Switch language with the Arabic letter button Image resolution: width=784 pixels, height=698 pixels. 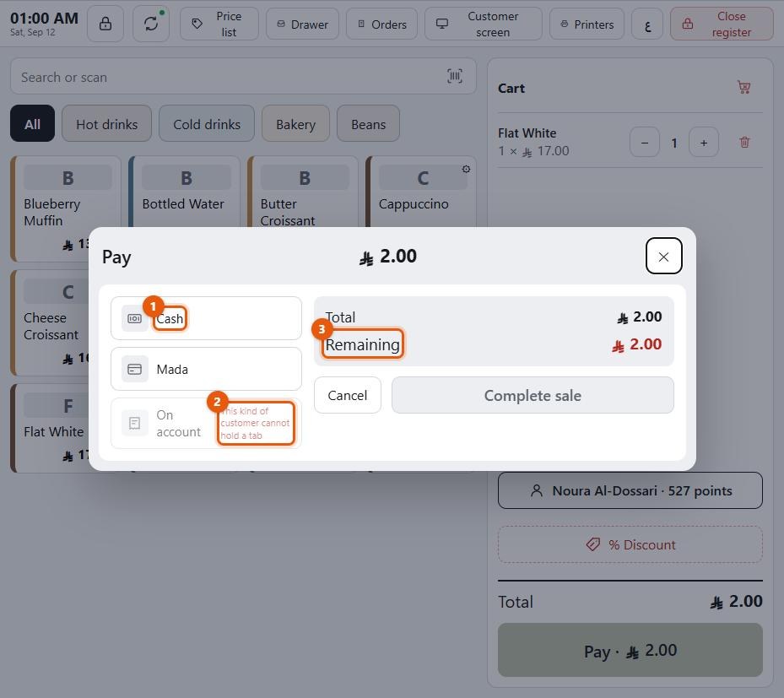coord(647,24)
